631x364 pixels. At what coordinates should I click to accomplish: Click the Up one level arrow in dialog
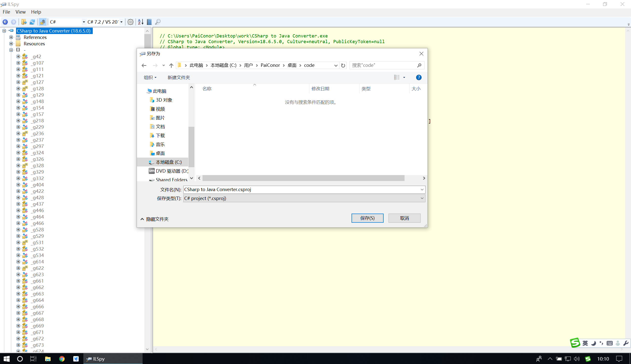tap(171, 66)
